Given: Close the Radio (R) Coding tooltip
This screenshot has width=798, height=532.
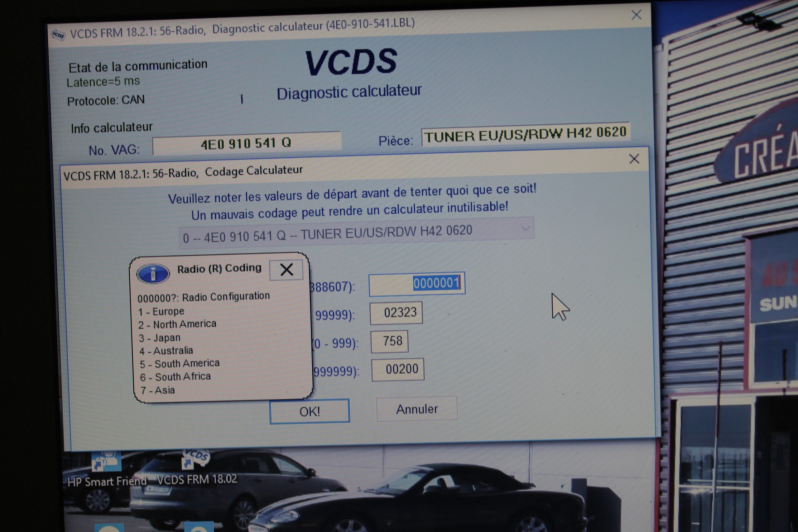Looking at the screenshot, I should point(286,270).
